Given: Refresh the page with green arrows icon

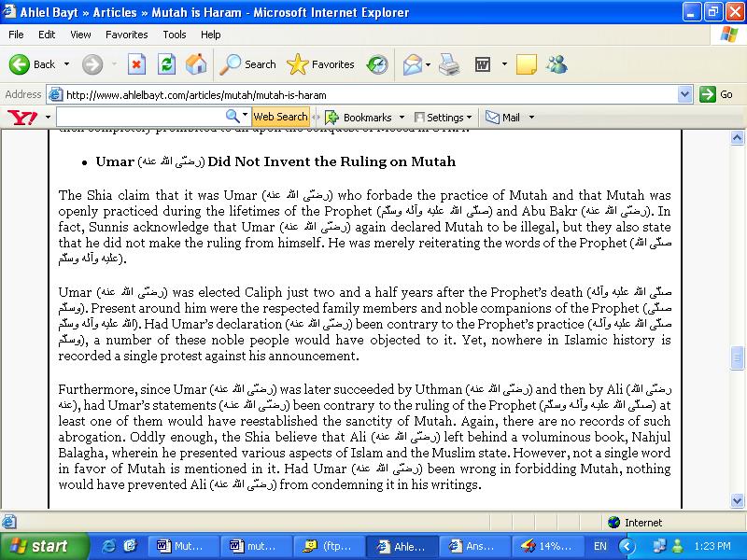Looking at the screenshot, I should (166, 64).
